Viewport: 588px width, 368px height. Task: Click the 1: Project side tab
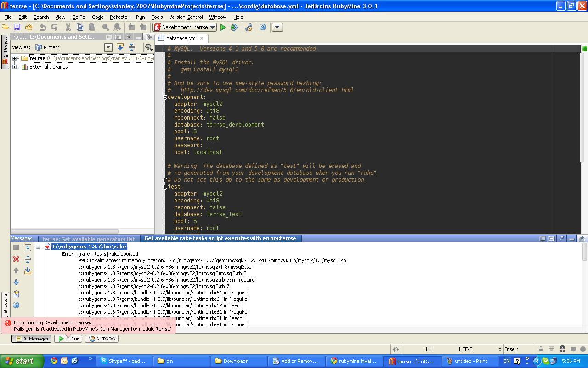tap(6, 52)
